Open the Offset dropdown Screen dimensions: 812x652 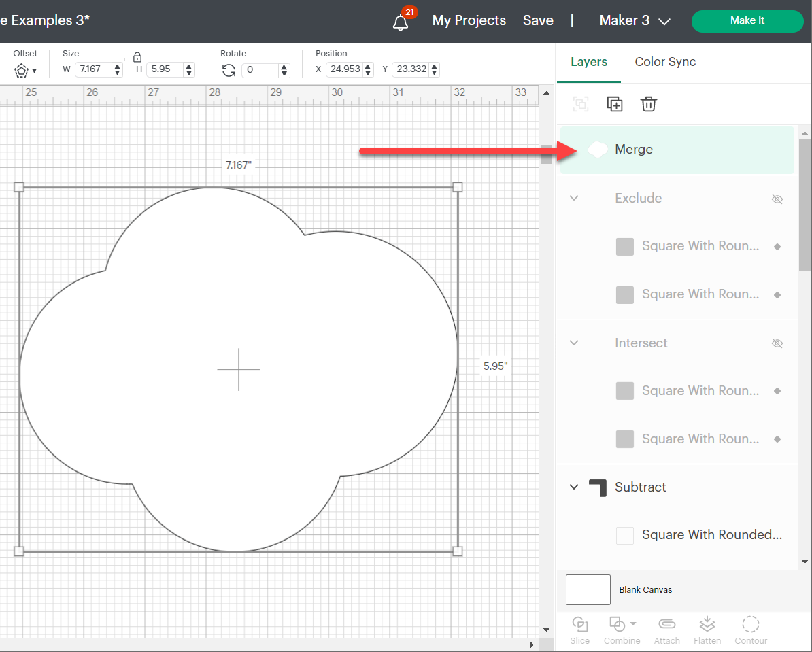click(x=25, y=70)
